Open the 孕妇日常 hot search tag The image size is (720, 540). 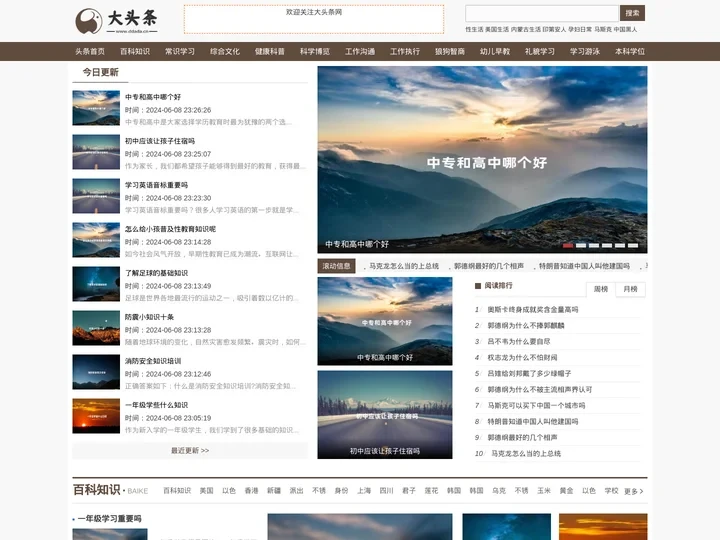(x=580, y=29)
